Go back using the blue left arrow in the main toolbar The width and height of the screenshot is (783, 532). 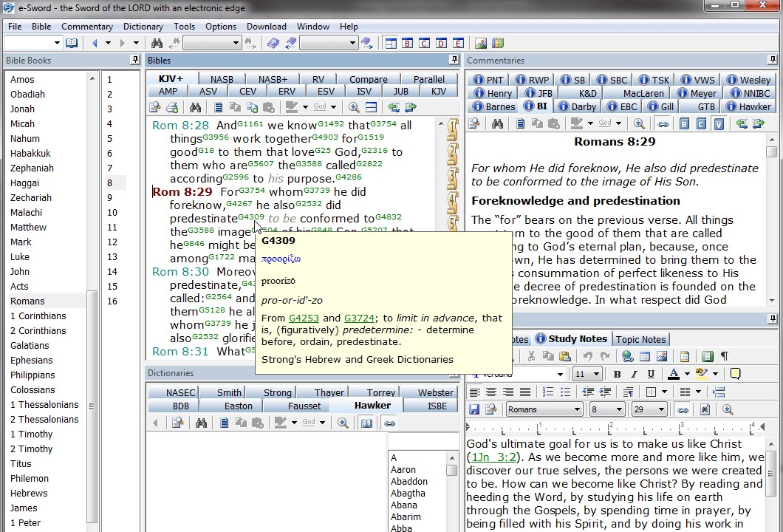(x=95, y=43)
